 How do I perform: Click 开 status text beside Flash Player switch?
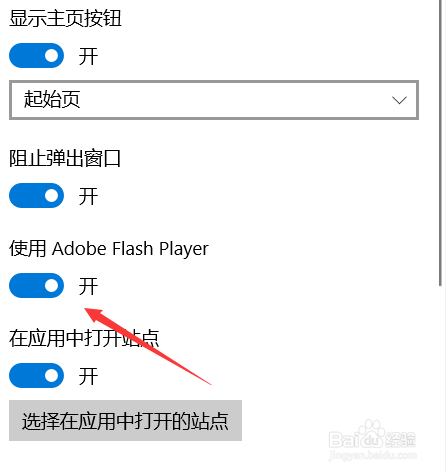[88, 286]
